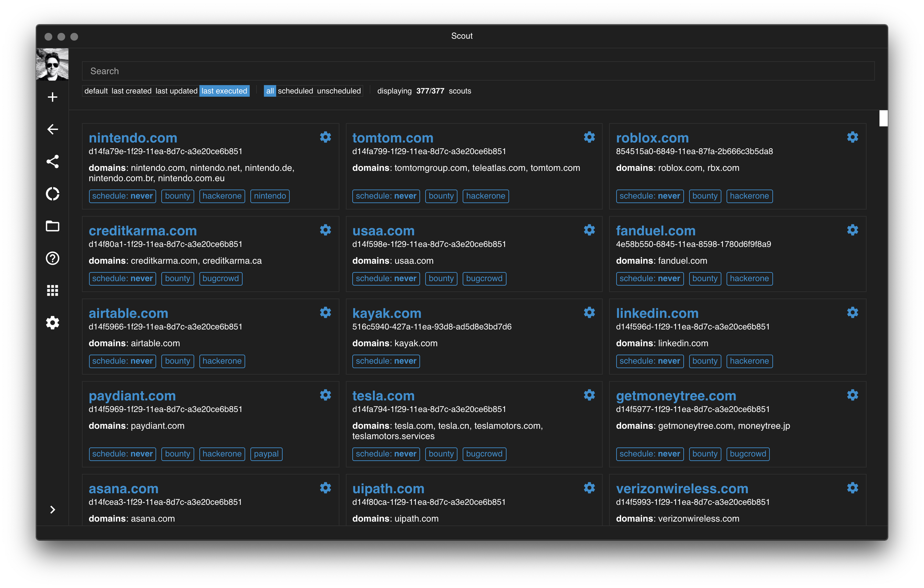Filter to scheduled scouts only
Viewport: 924px width, 588px height.
tap(295, 91)
